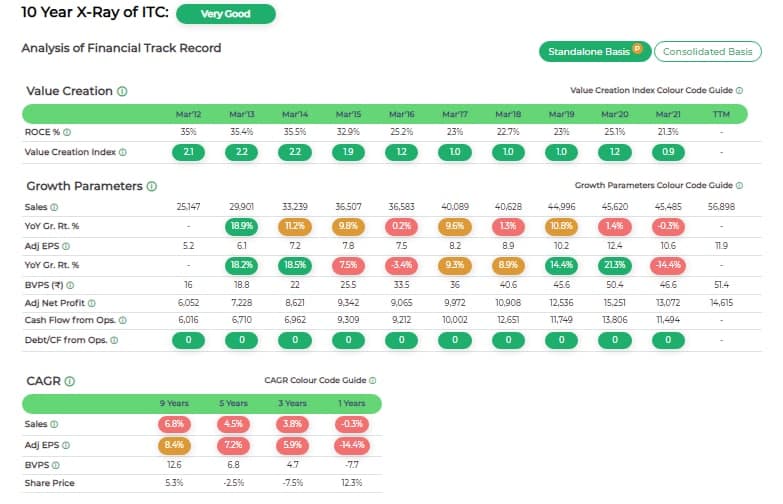Switch to Consolidated Basis view

(706, 52)
